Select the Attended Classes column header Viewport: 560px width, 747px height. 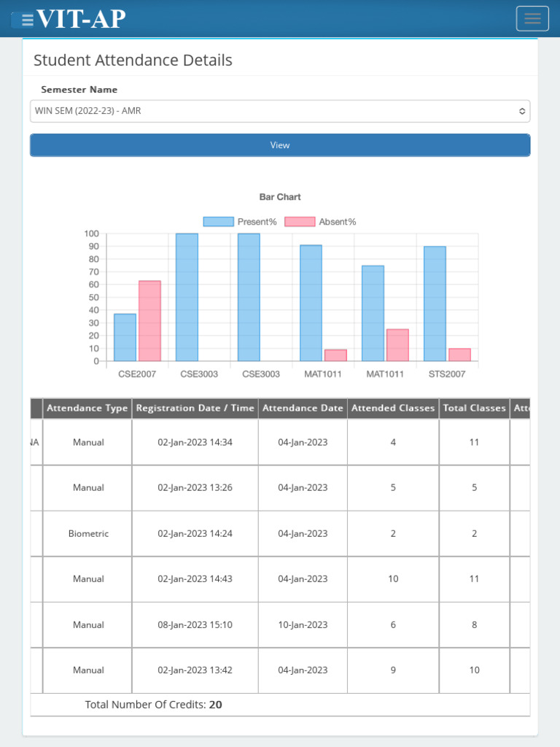coord(393,409)
